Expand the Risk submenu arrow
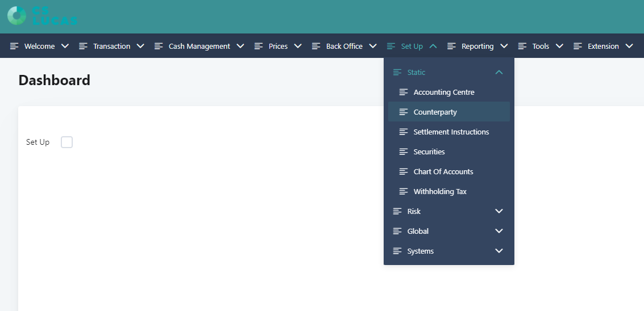The width and height of the screenshot is (644, 311). (499, 211)
